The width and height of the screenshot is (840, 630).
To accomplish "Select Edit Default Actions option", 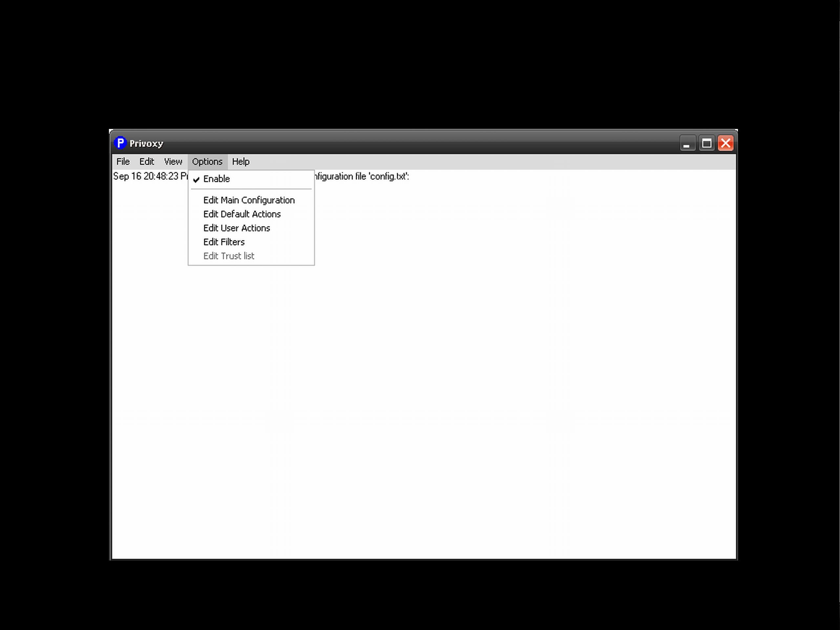I will click(242, 214).
